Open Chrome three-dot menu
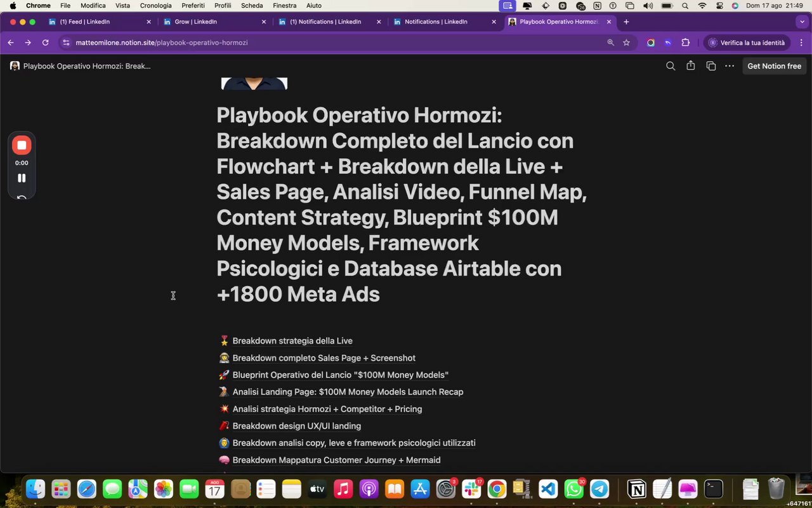 pyautogui.click(x=801, y=43)
